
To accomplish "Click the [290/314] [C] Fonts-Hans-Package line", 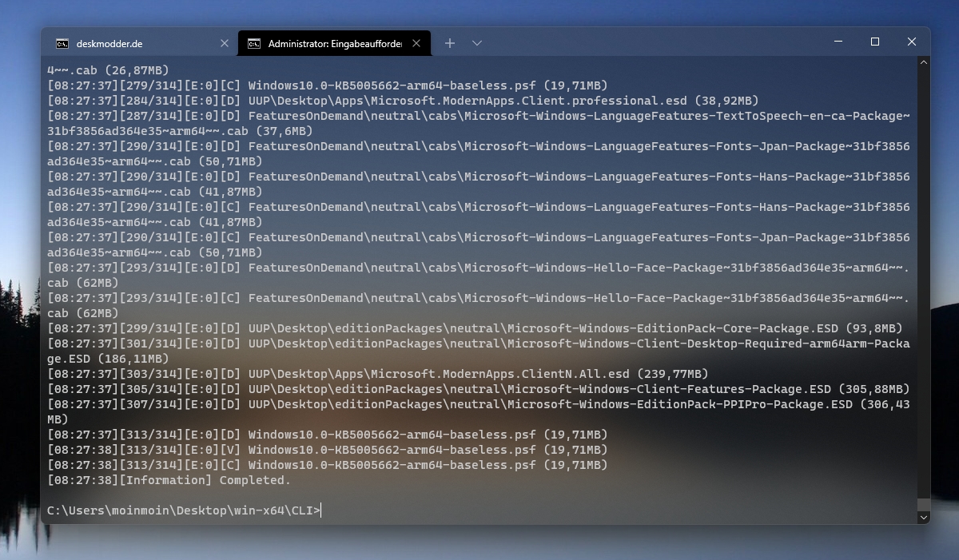I will [x=479, y=214].
